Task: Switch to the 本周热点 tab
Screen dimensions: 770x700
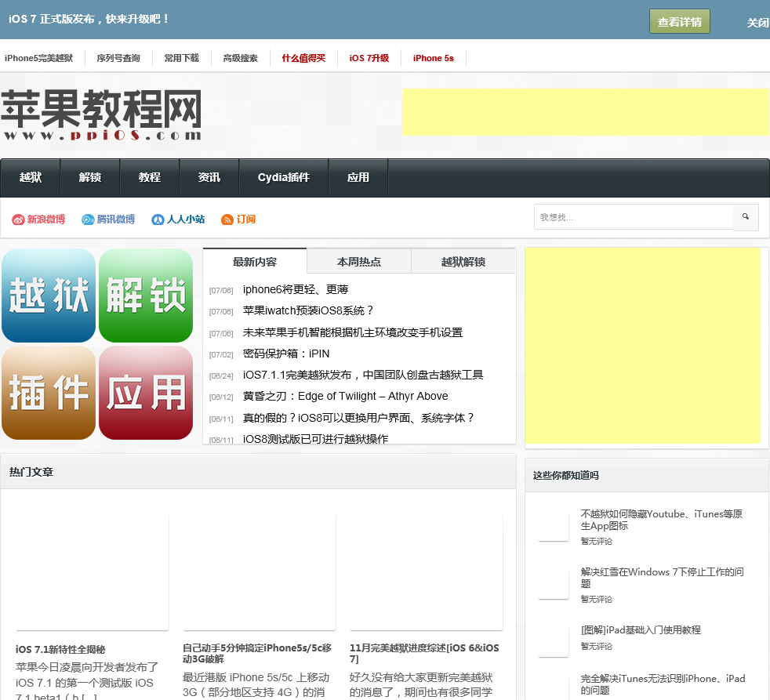Action: coord(359,262)
